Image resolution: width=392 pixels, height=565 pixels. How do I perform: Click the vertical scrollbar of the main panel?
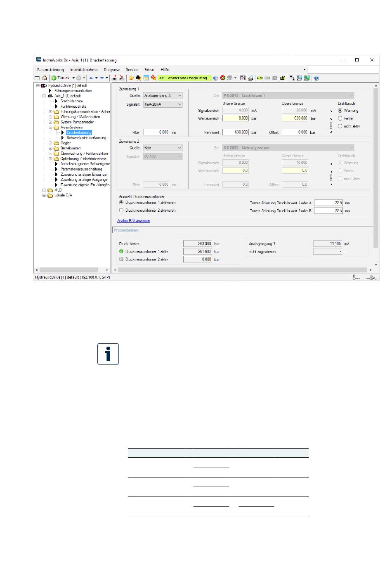click(376, 165)
